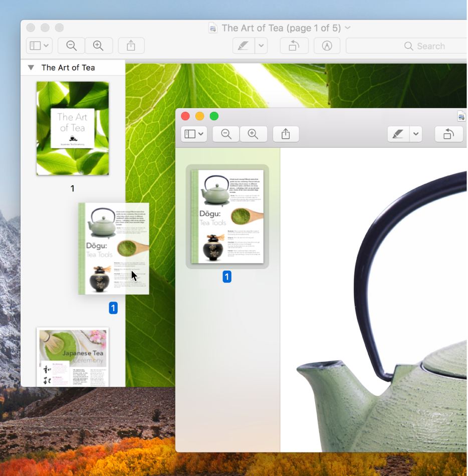The width and height of the screenshot is (468, 476).
Task: Enable highlight tool in front teapot window
Action: tap(398, 134)
